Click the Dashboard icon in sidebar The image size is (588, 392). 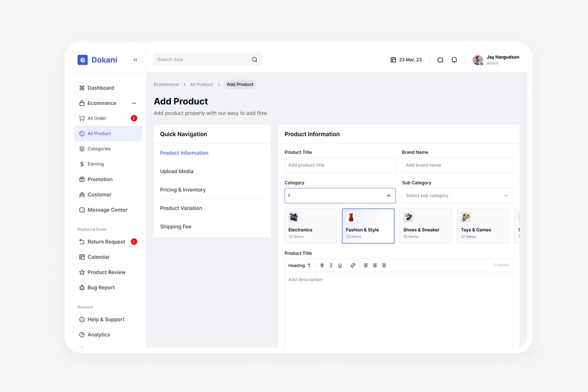tap(81, 88)
